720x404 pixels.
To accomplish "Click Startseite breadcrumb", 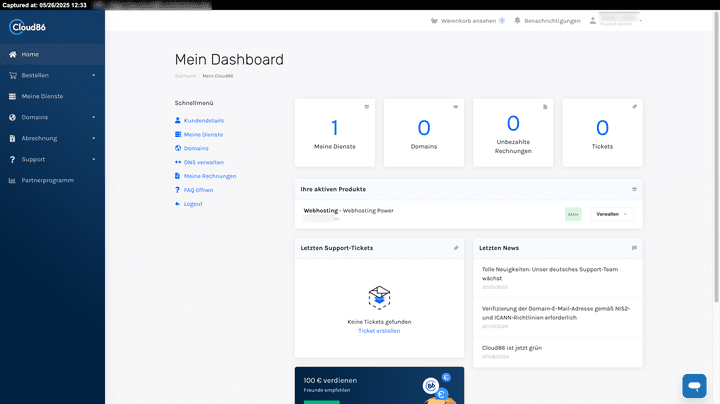I will pyautogui.click(x=186, y=76).
